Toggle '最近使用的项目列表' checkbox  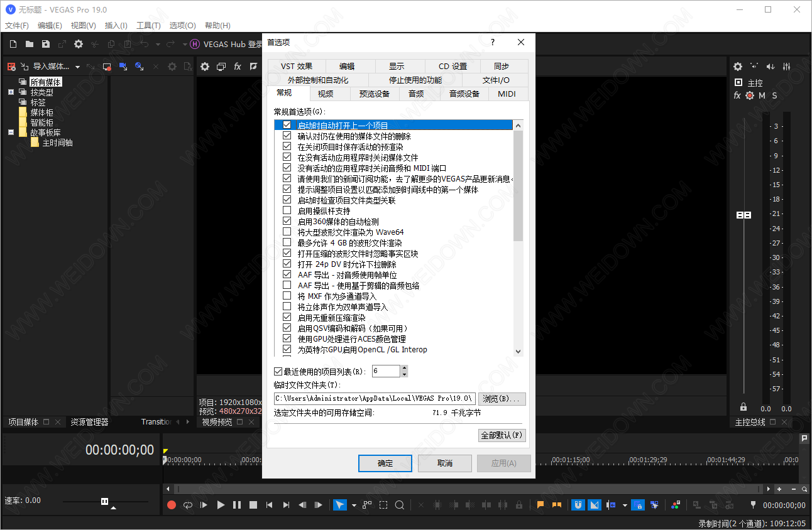pos(279,372)
